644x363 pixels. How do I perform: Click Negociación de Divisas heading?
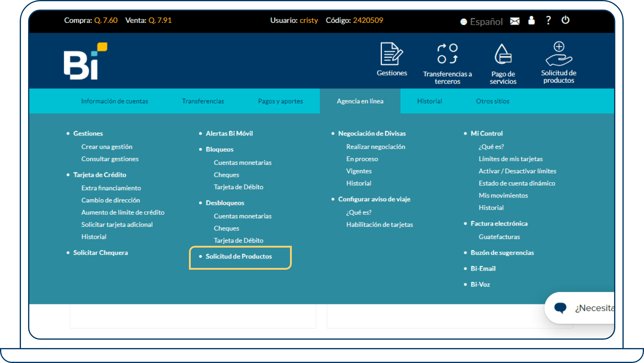(x=372, y=133)
